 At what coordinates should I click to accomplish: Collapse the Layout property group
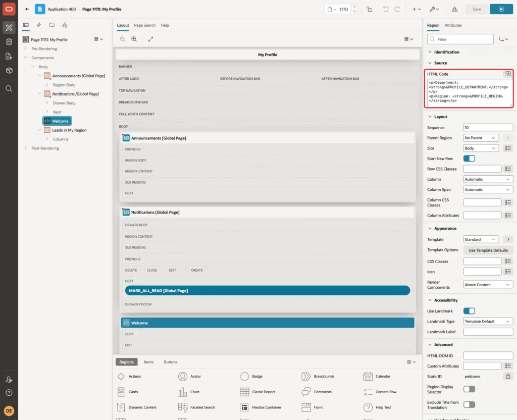430,117
